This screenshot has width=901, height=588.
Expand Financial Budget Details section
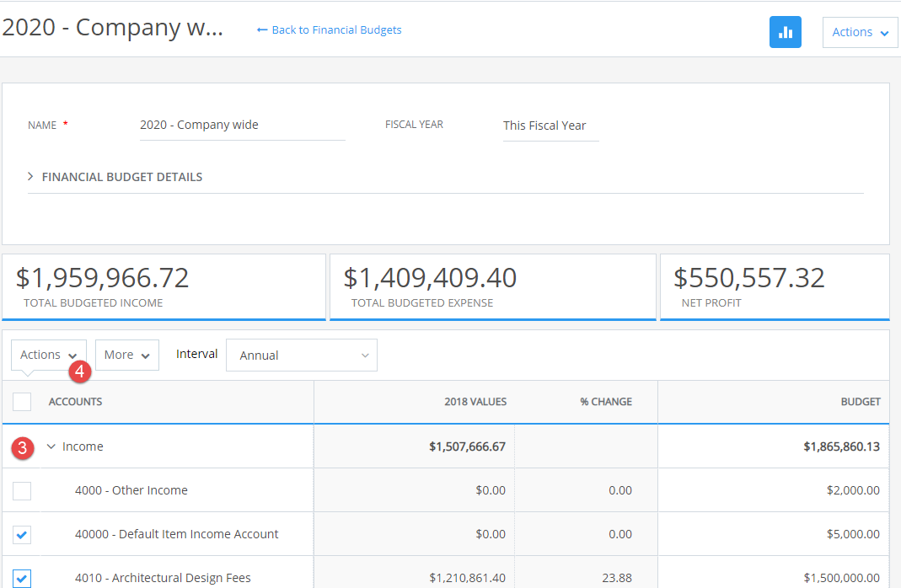115,177
